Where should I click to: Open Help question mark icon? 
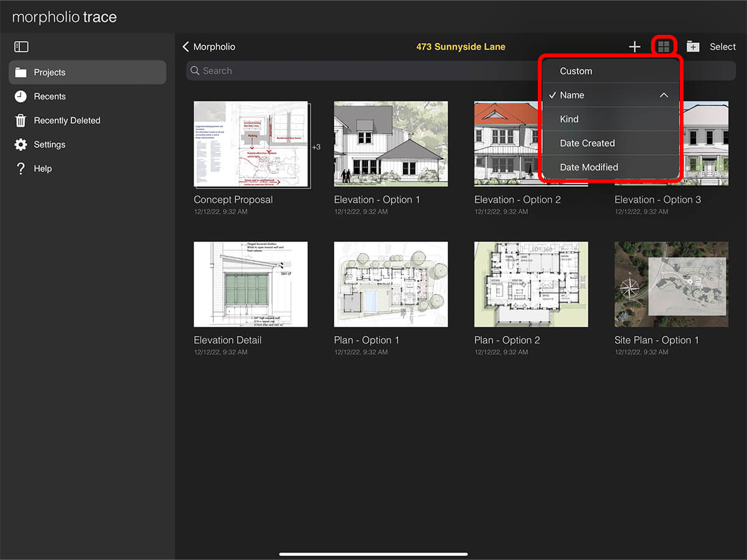[x=21, y=169]
